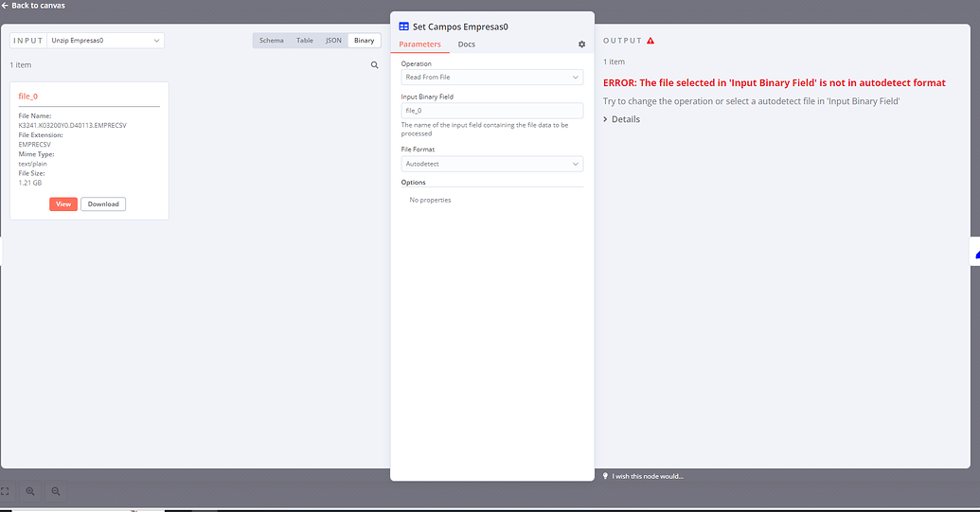Click the fit-to-view icon at bottom left
The width and height of the screenshot is (980, 512).
[5, 491]
